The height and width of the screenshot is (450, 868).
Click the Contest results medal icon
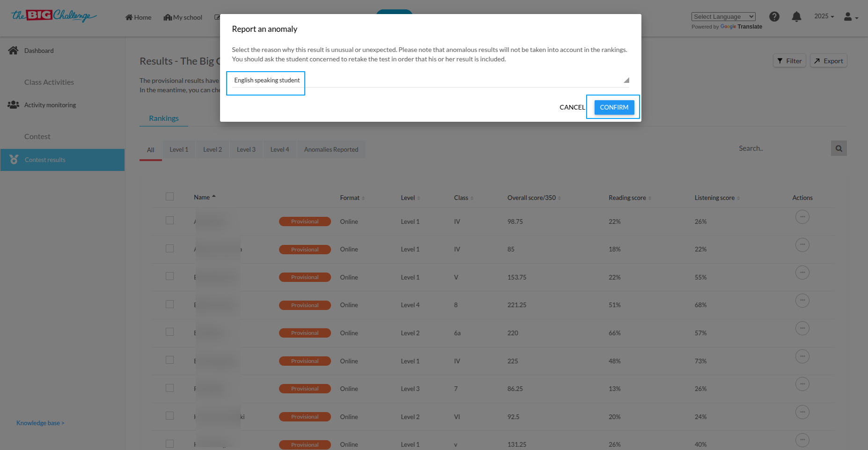tap(14, 160)
